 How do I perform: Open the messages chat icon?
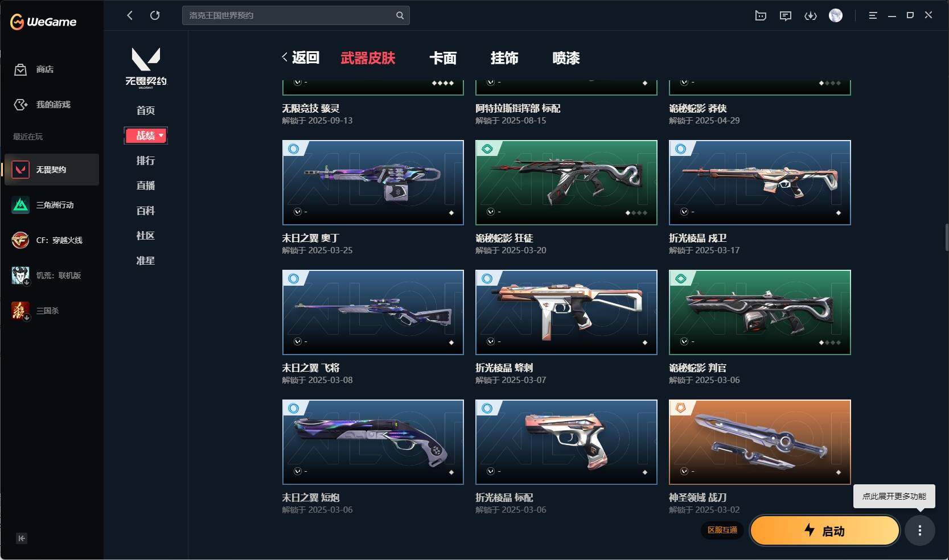[786, 16]
